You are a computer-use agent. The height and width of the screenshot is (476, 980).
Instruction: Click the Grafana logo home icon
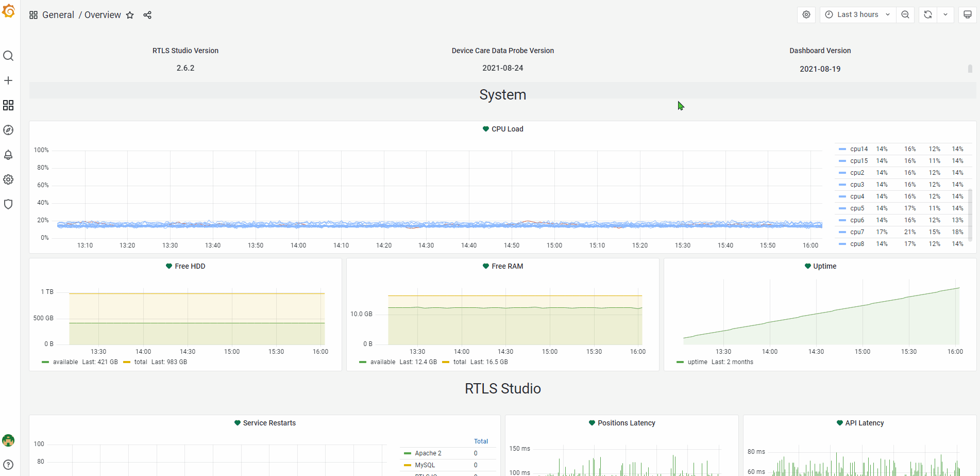click(8, 11)
